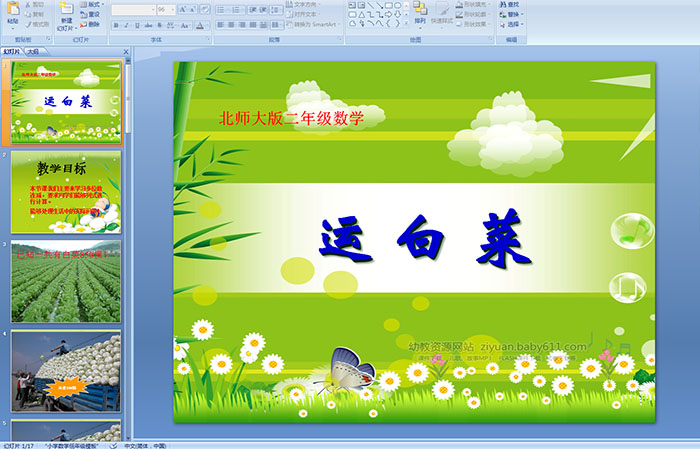Select the Format Painter (格式刷) brush

click(x=28, y=24)
